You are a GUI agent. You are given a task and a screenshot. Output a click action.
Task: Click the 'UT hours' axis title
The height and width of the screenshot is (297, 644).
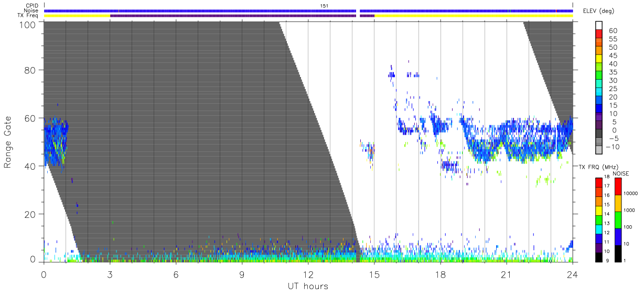308,286
